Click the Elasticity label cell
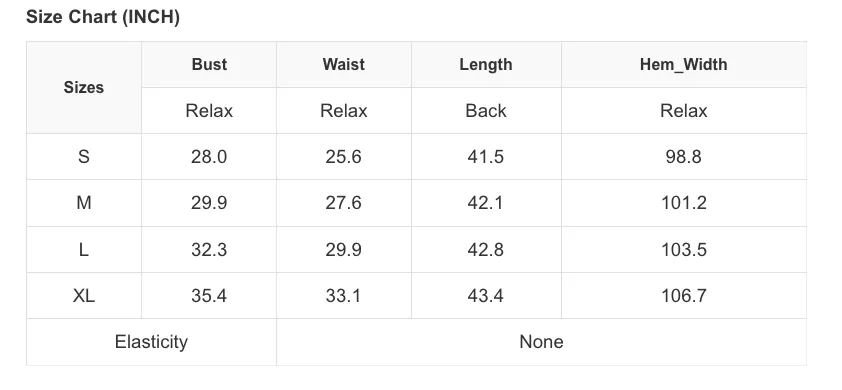Screen dimensions: 842x390 (151, 342)
